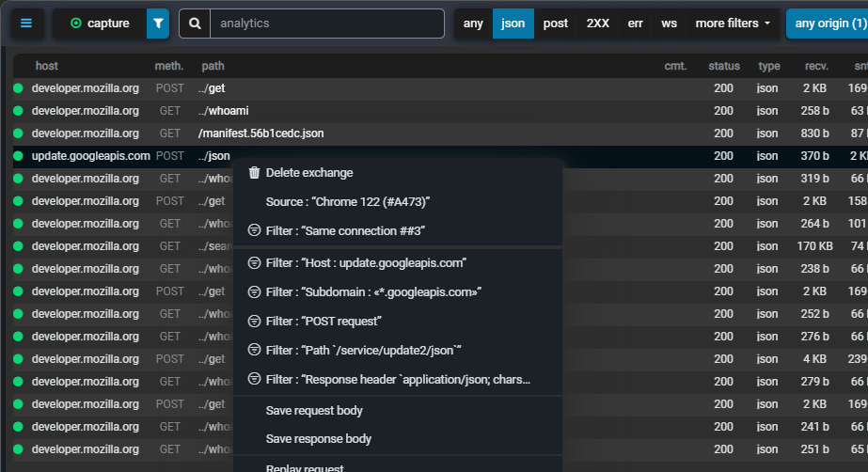
Task: Enable the ws filter
Action: (x=669, y=24)
